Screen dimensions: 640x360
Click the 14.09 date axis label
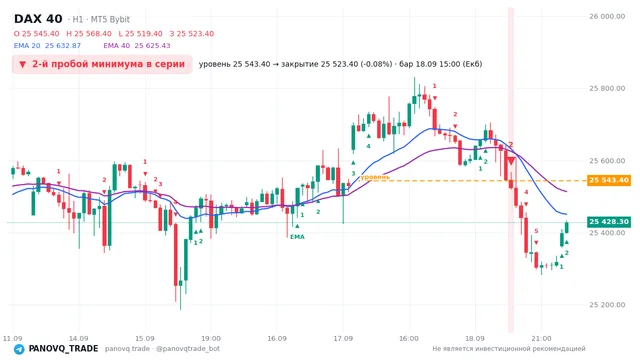[x=78, y=338]
